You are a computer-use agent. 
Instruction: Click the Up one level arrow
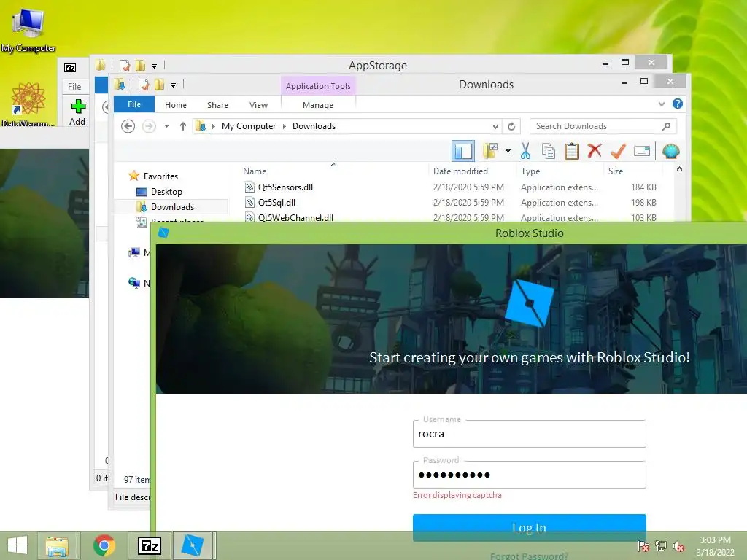click(183, 126)
